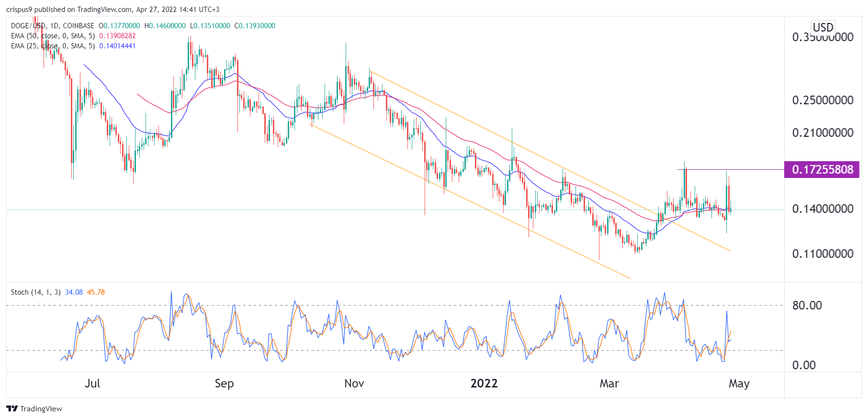
Task: Click the Stoch value 45.78
Action: [96, 292]
